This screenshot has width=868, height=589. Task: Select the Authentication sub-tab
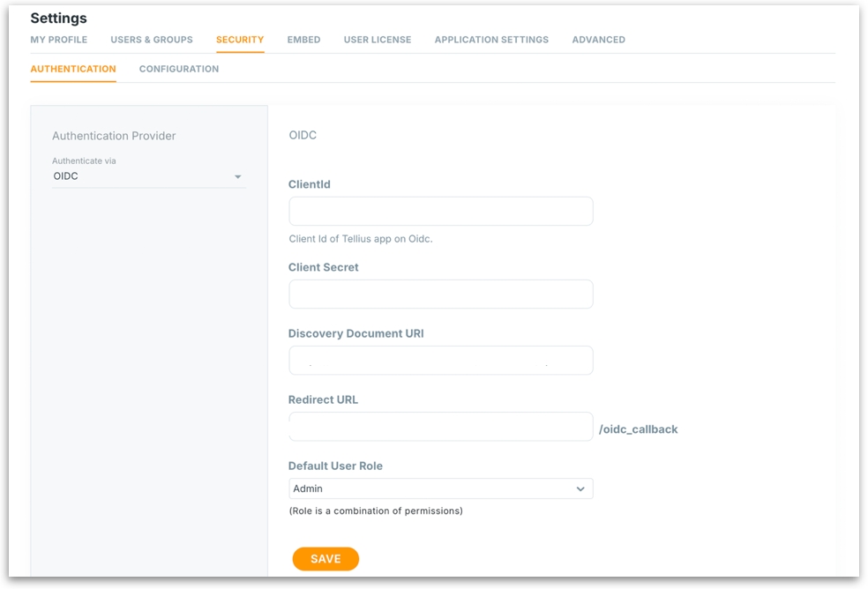73,69
